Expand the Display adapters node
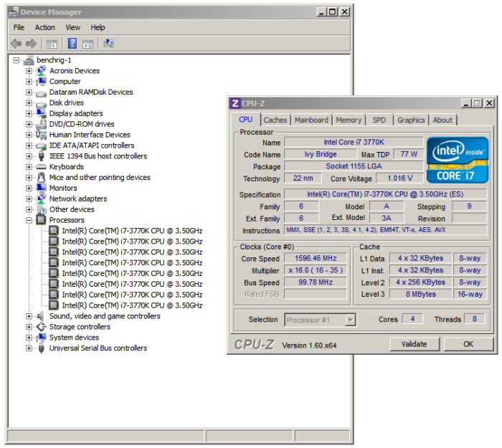This screenshot has width=502, height=448. [29, 113]
